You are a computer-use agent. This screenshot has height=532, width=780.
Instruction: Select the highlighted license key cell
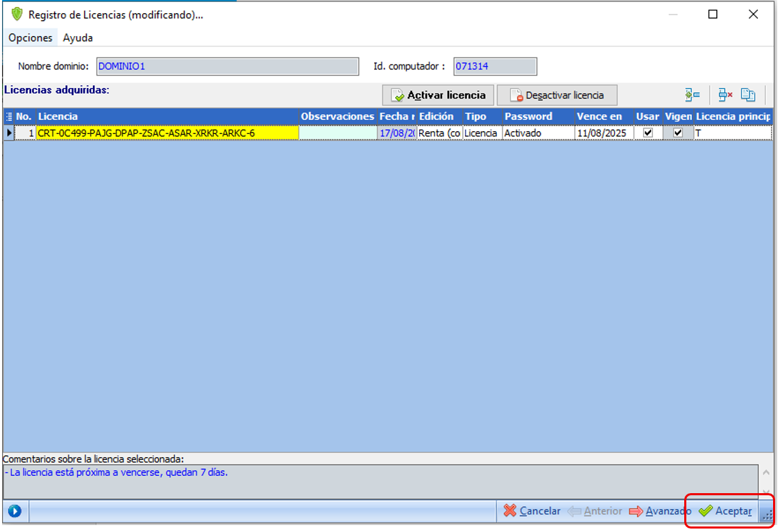(x=167, y=132)
